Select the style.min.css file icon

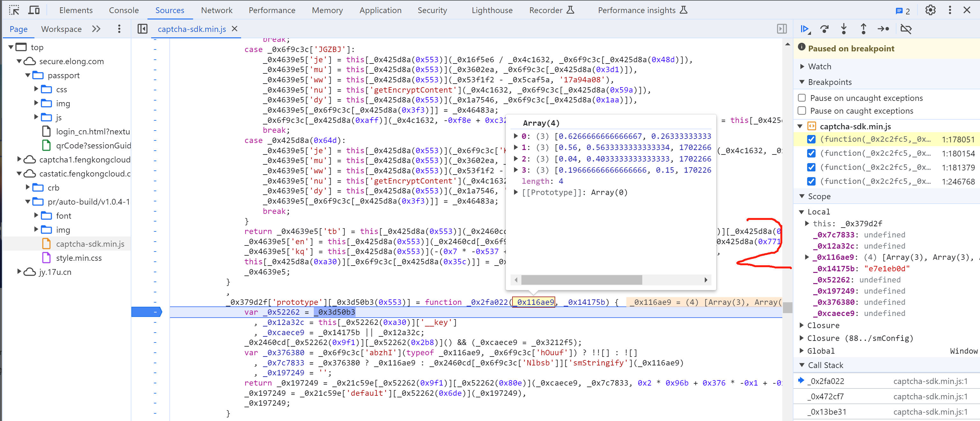coord(47,258)
